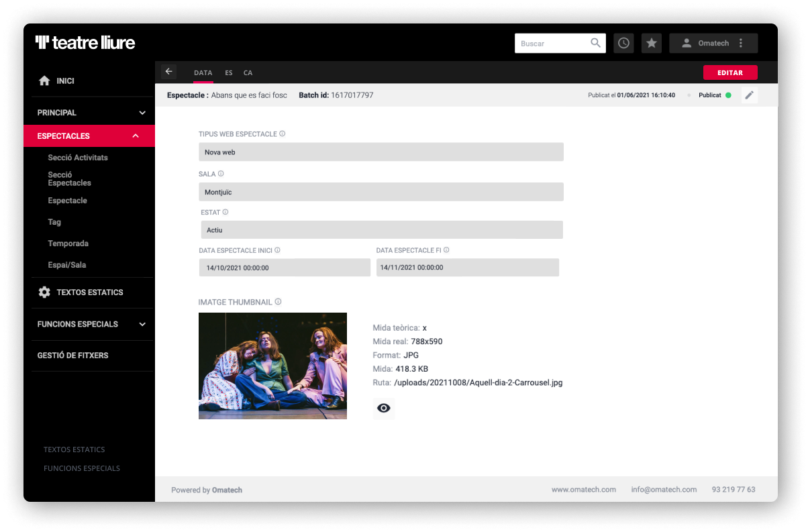Click the gear icon beside Textos Estatics
Screen dimensions: 808x532
point(44,292)
